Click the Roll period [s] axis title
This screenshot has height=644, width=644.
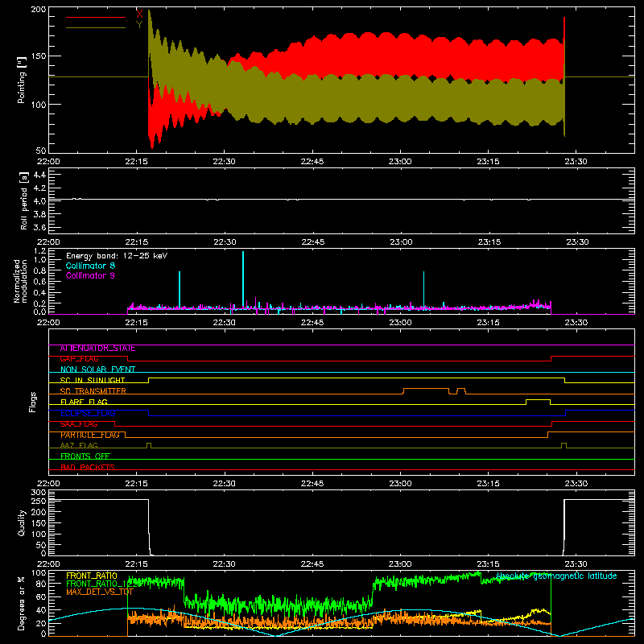tap(24, 200)
